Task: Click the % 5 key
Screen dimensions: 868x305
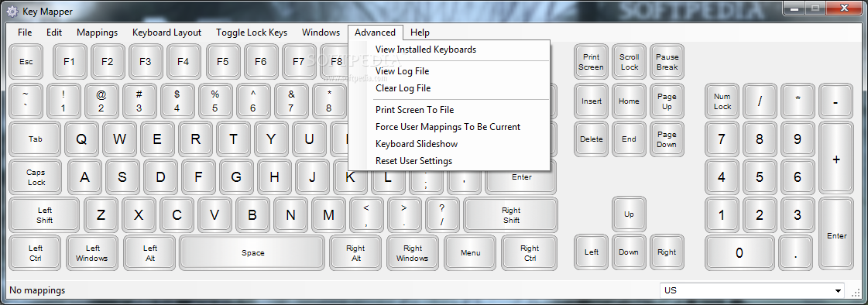Action: point(214,101)
